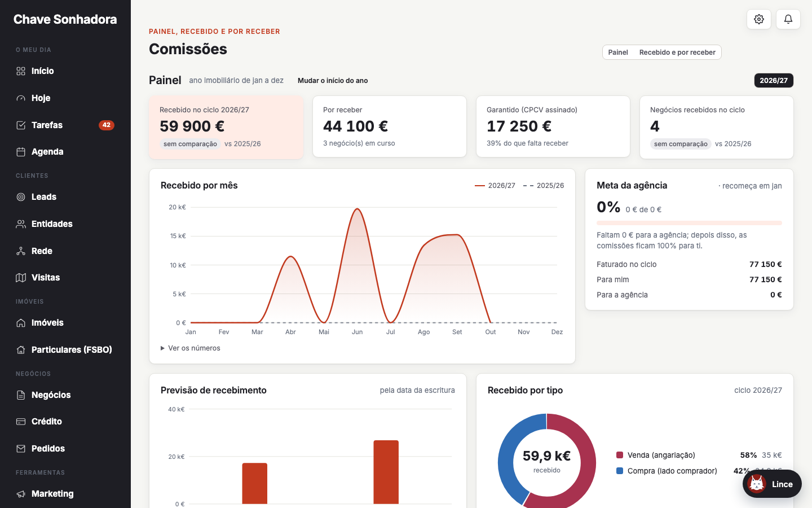Open the Lince assistant button
This screenshot has height=508, width=812.
(772, 484)
